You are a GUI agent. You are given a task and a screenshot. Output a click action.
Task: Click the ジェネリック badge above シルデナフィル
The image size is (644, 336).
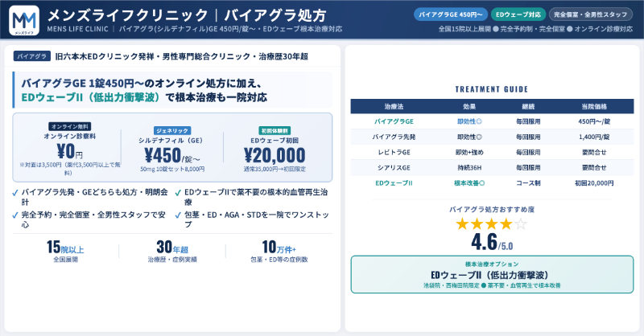[172, 129]
